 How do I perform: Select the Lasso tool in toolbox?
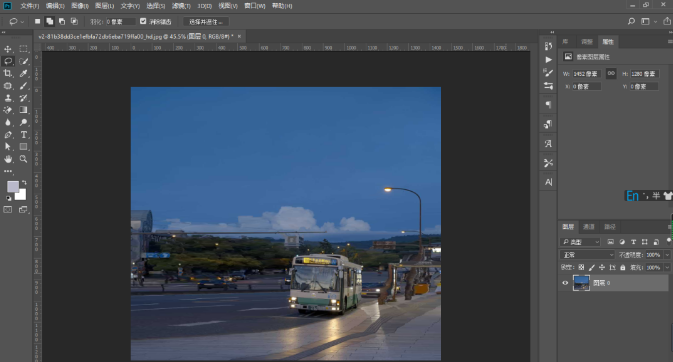[x=8, y=61]
